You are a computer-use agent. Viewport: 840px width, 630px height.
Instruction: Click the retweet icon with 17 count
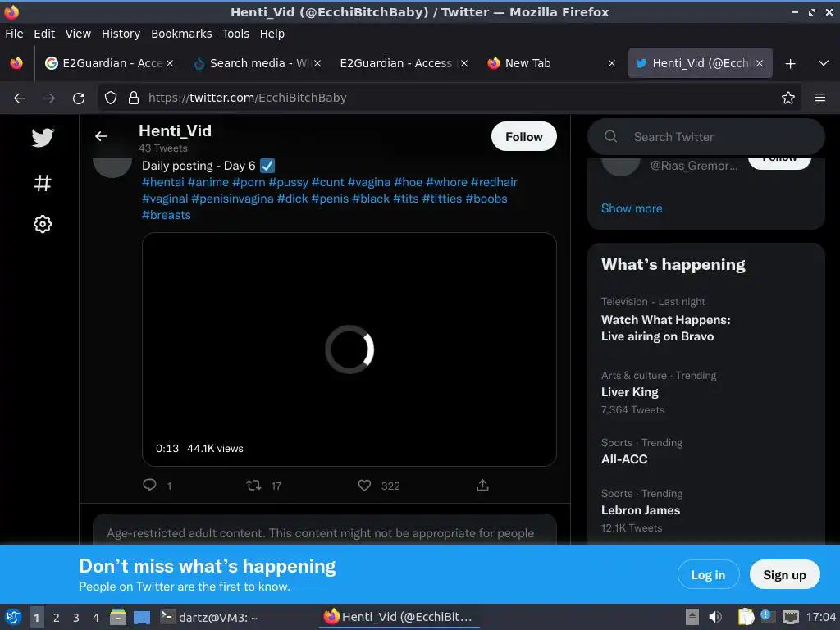(x=253, y=486)
